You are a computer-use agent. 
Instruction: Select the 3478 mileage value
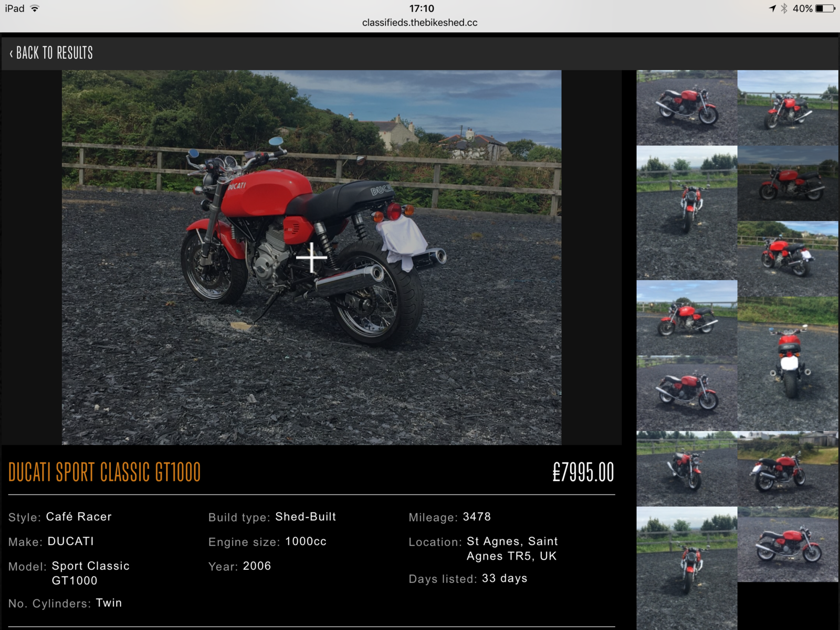(477, 517)
